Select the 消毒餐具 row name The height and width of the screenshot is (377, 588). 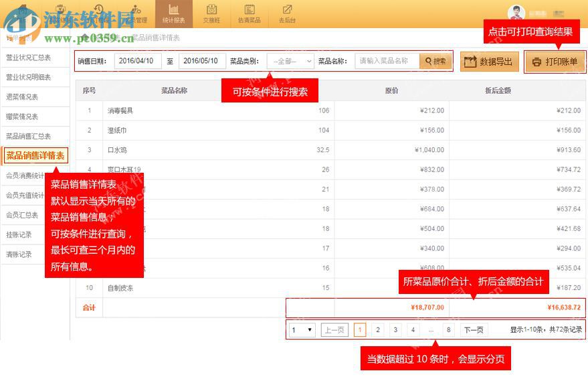pyautogui.click(x=120, y=110)
